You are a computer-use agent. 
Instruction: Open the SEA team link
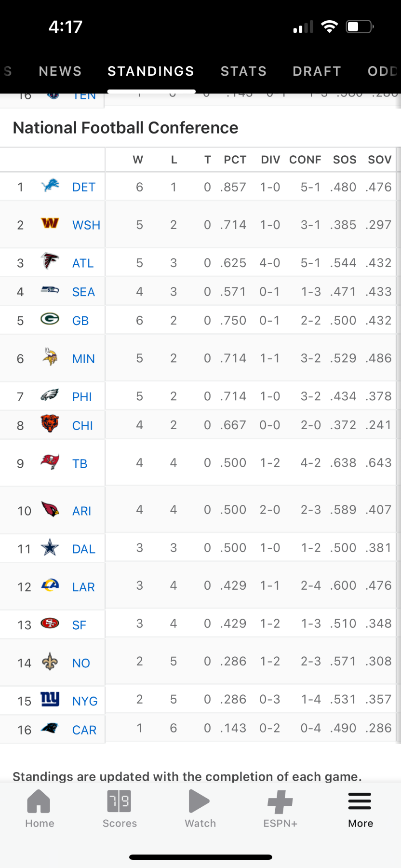click(83, 292)
